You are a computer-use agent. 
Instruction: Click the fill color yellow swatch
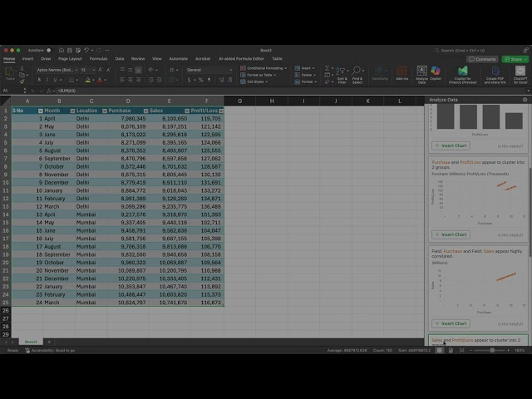[88, 80]
